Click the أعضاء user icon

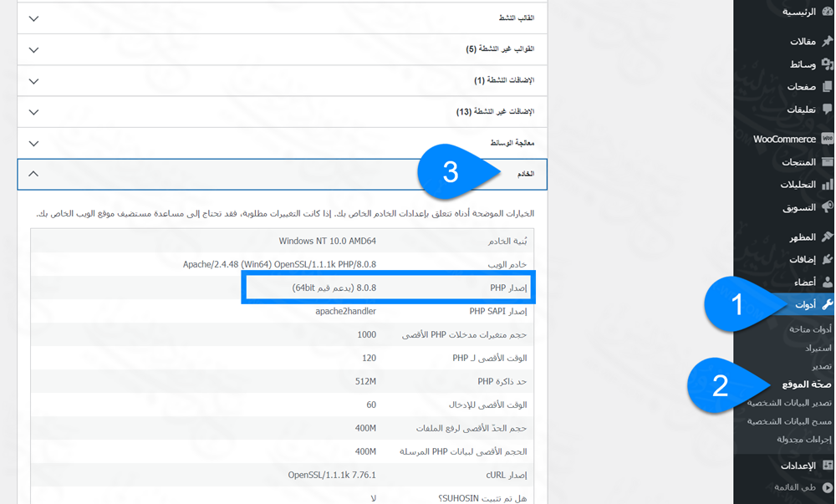click(x=827, y=282)
